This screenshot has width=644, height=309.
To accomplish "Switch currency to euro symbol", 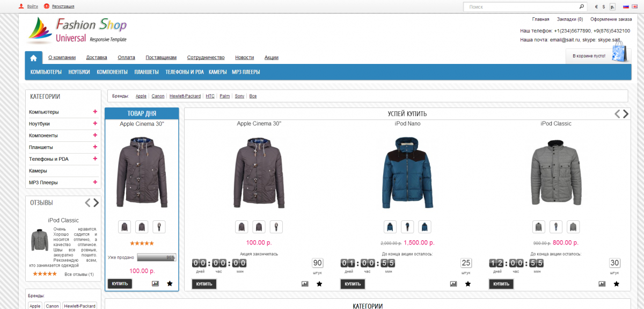I will (x=596, y=7).
